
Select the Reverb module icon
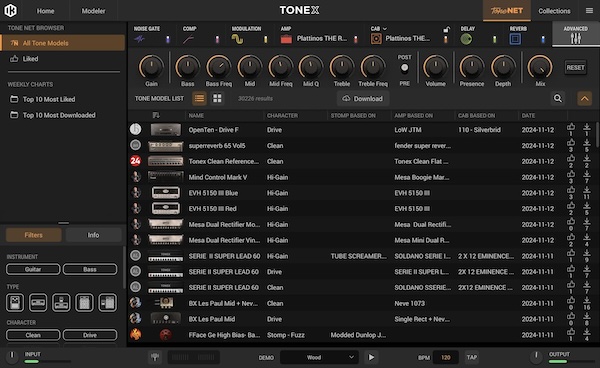click(515, 39)
